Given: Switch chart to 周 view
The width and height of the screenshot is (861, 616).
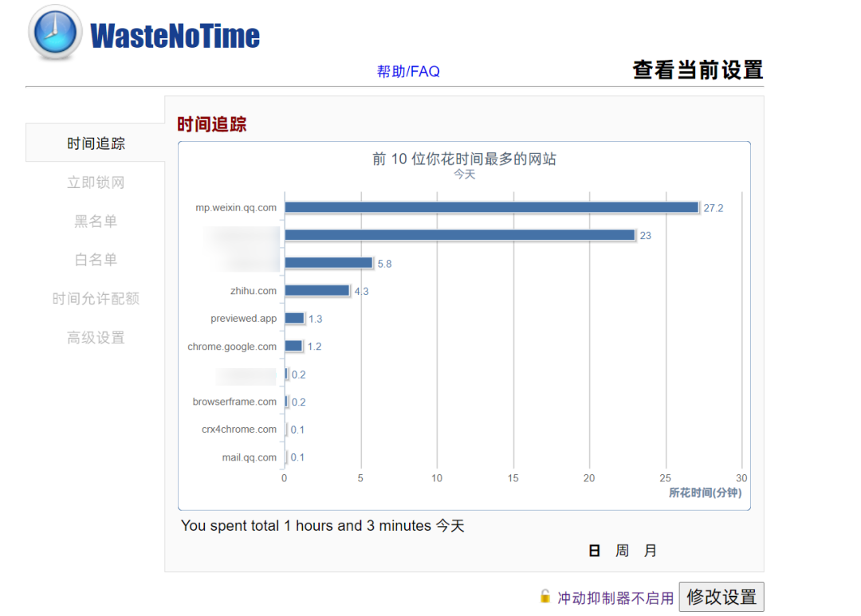Looking at the screenshot, I should (x=622, y=551).
